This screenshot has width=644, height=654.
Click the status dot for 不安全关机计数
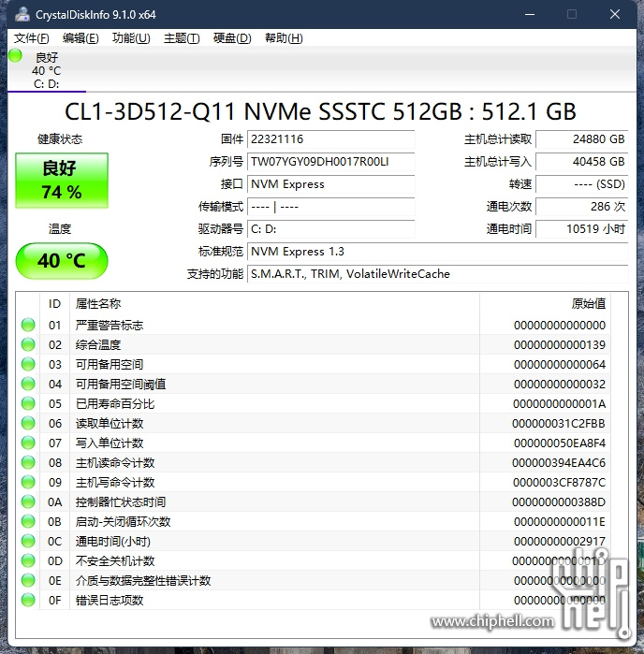click(x=28, y=560)
